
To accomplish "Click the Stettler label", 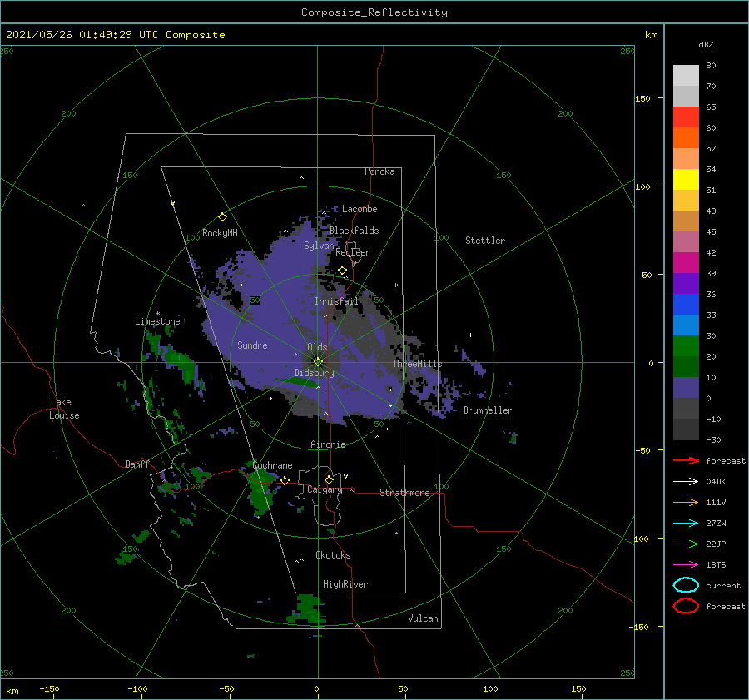I will pos(485,241).
